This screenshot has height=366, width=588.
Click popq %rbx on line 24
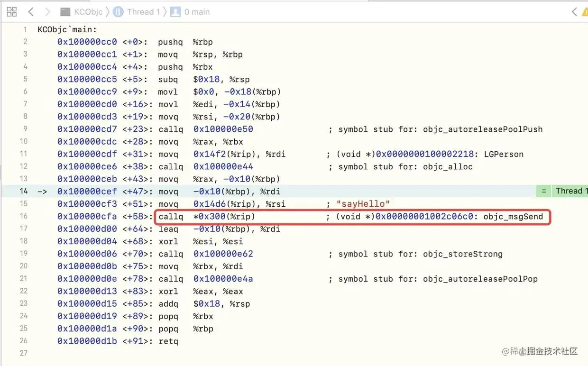click(x=185, y=316)
